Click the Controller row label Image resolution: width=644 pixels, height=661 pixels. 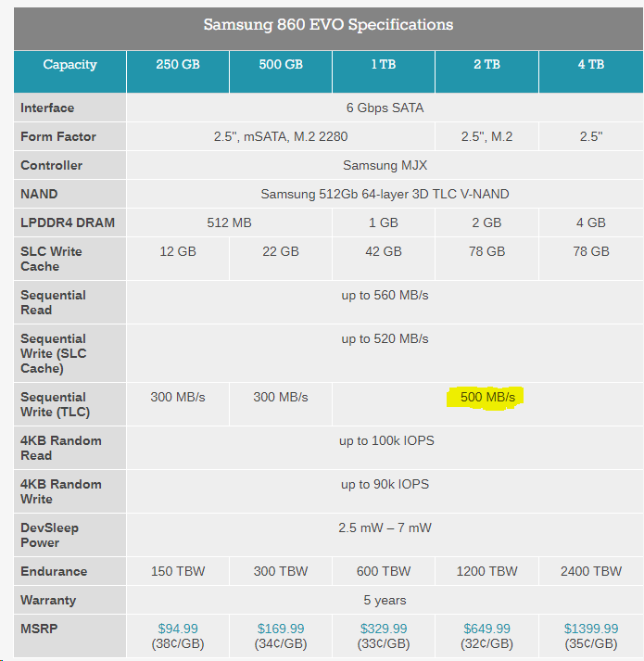(51, 165)
